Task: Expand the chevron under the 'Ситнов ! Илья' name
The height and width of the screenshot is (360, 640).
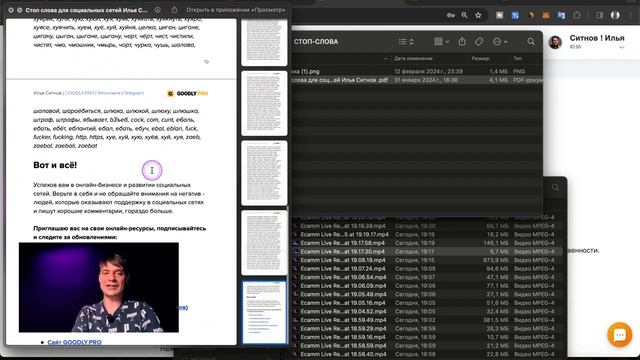Action: (622, 47)
